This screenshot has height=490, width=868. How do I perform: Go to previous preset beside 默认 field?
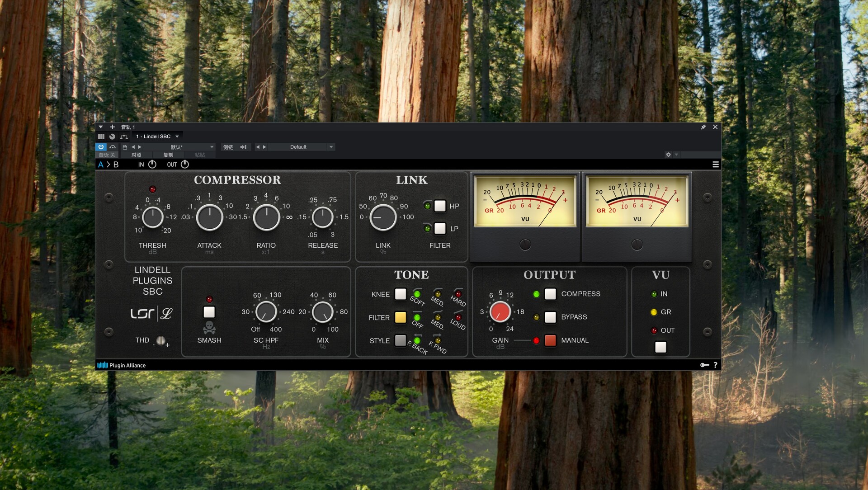coord(133,147)
